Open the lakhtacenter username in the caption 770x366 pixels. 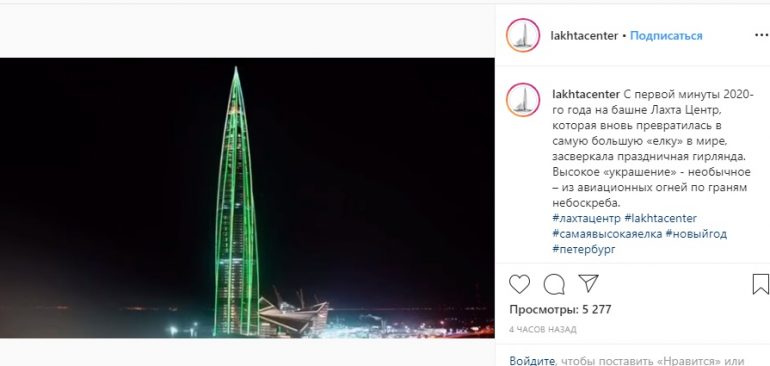pos(586,94)
